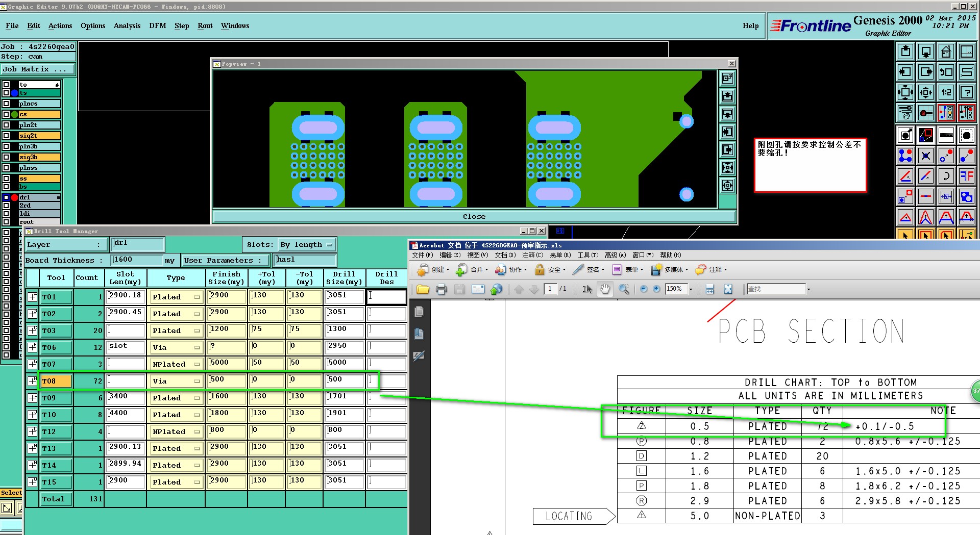Click the delete feature X icon
Screen dimensions: 980x535
click(925, 156)
